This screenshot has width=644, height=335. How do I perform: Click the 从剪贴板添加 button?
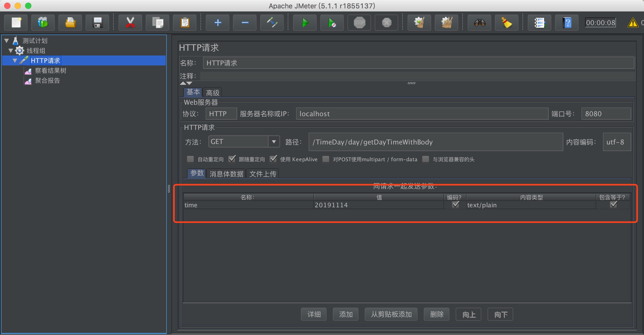pyautogui.click(x=391, y=314)
